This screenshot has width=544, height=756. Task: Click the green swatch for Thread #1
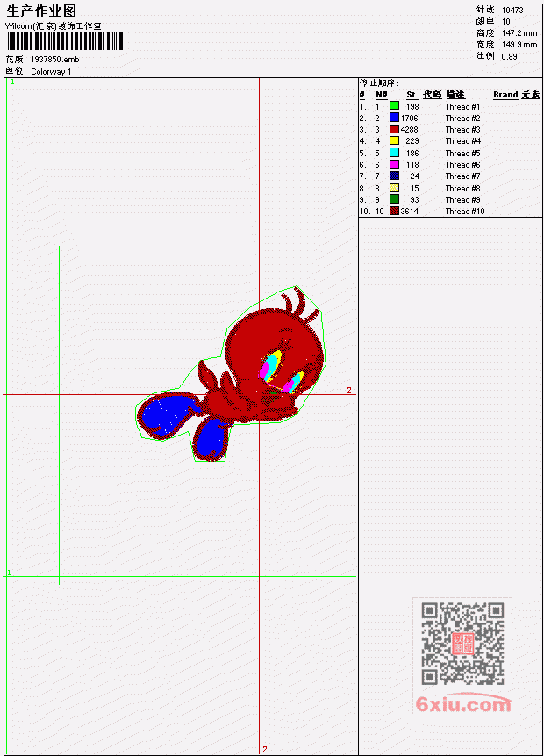[394, 106]
